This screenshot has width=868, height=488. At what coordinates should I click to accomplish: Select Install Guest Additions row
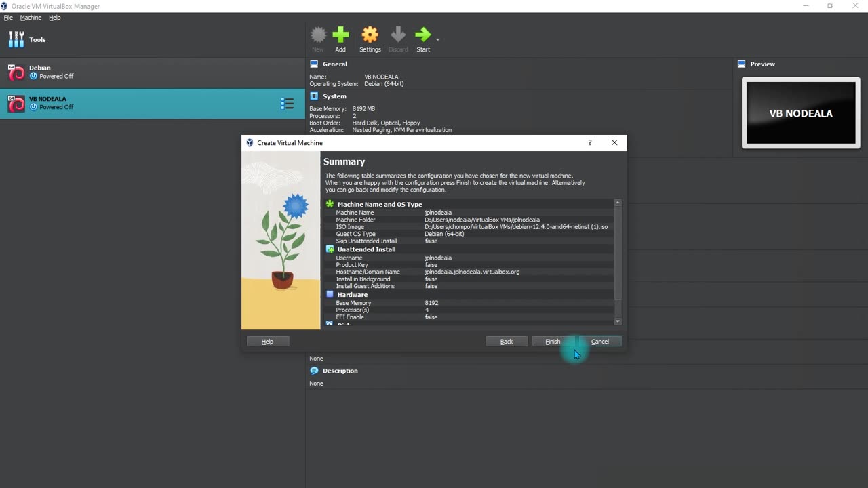(469, 286)
